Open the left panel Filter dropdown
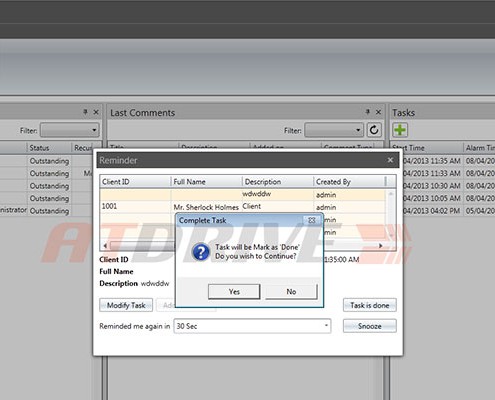Screen dimensions: 495x400 click(x=70, y=130)
